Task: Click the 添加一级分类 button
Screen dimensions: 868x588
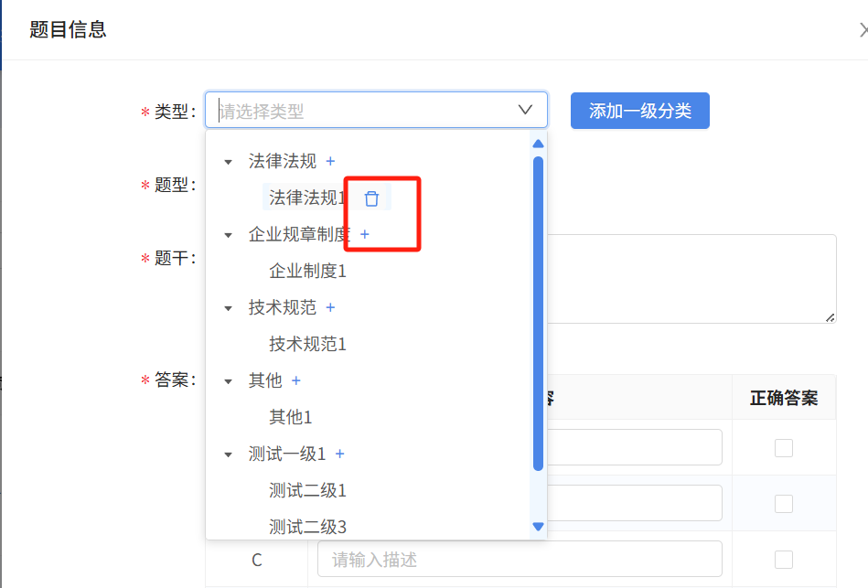Action: tap(639, 111)
